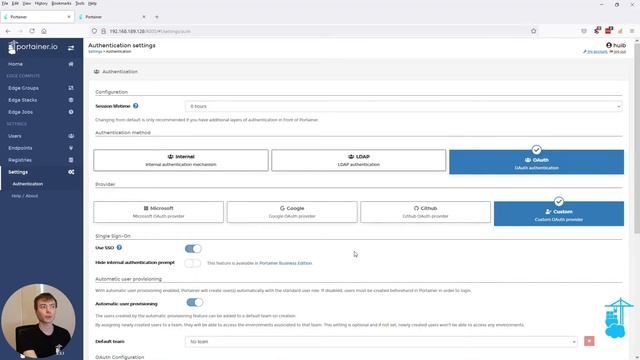Viewport: 640px width, 360px height.
Task: Open the File menu
Action: pyautogui.click(x=5, y=3)
